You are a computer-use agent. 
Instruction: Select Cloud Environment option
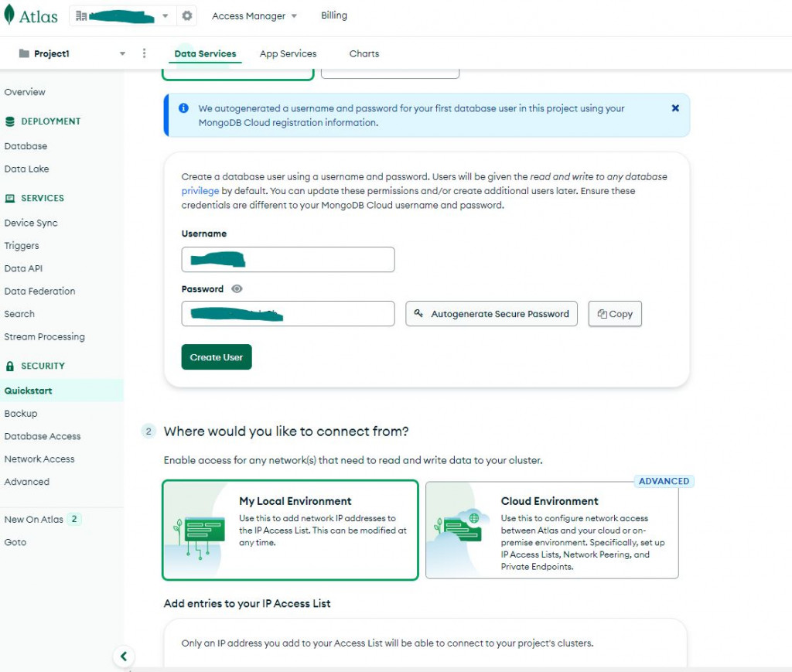point(552,530)
